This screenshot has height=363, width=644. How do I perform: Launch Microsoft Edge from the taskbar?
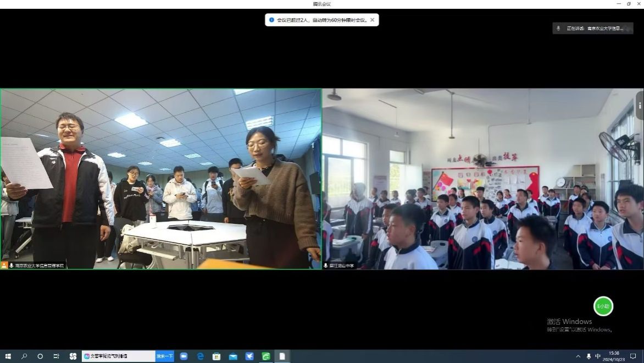pos(200,356)
